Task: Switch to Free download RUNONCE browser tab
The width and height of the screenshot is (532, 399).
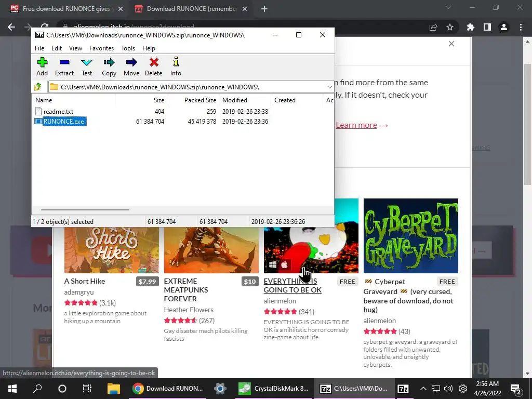Action: pyautogui.click(x=66, y=9)
